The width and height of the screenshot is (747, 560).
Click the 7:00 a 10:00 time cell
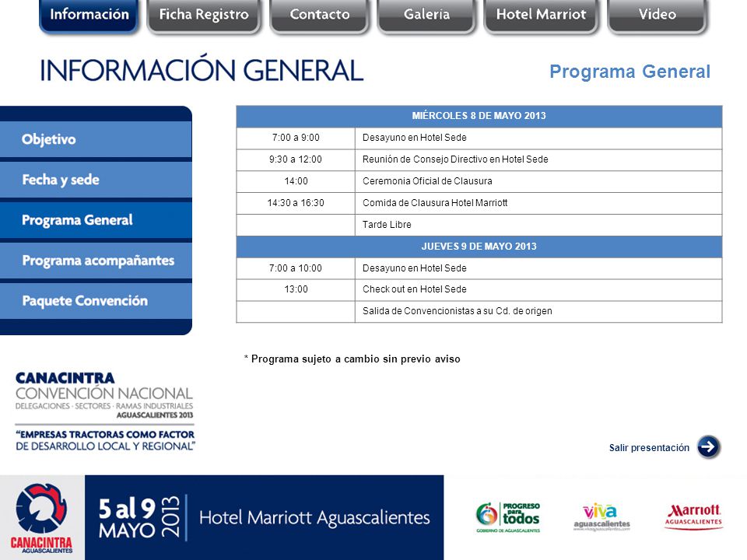pos(296,268)
